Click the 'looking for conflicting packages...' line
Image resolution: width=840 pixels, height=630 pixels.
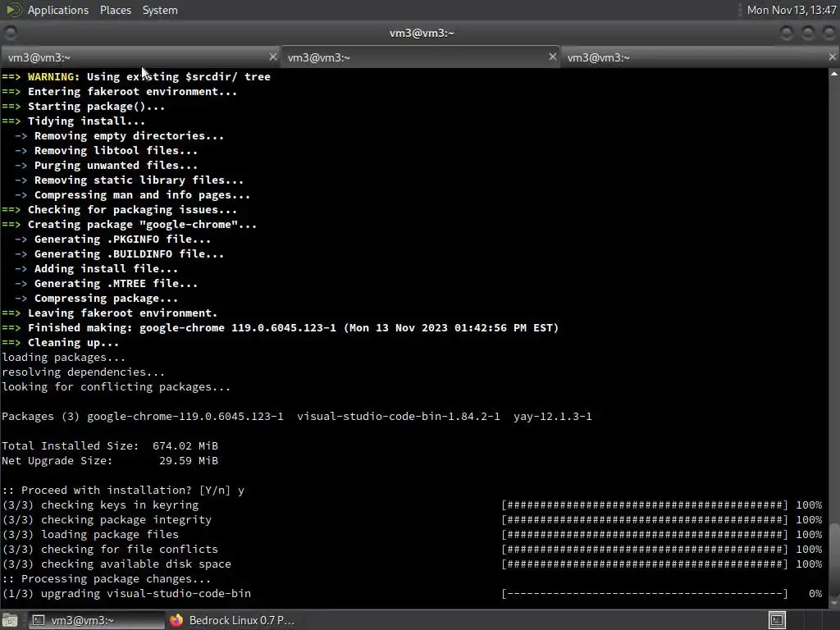click(x=116, y=387)
